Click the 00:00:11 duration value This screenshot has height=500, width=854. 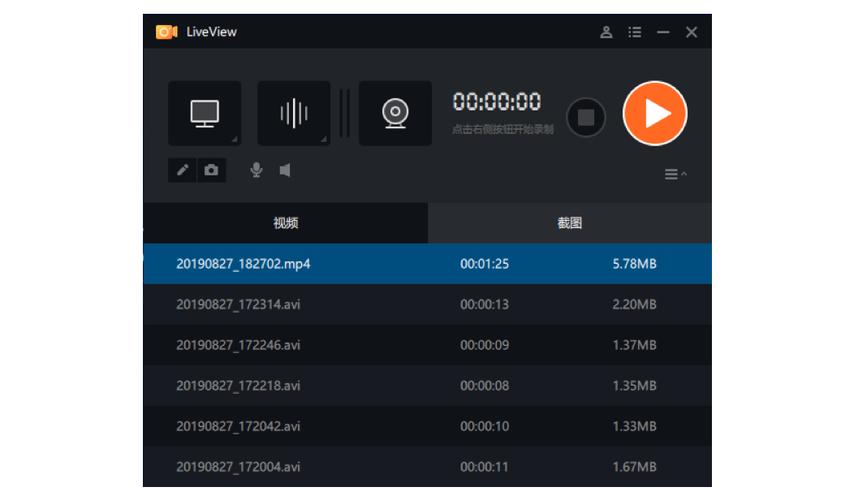pos(484,467)
